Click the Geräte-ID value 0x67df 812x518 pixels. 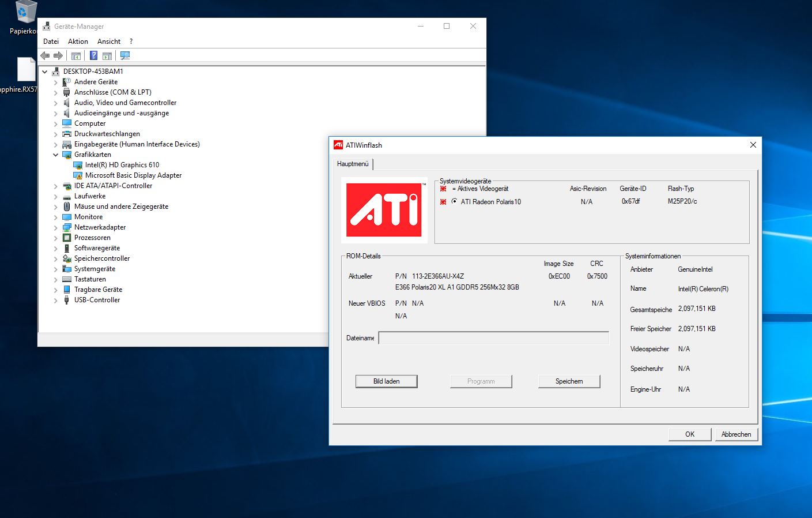click(630, 201)
